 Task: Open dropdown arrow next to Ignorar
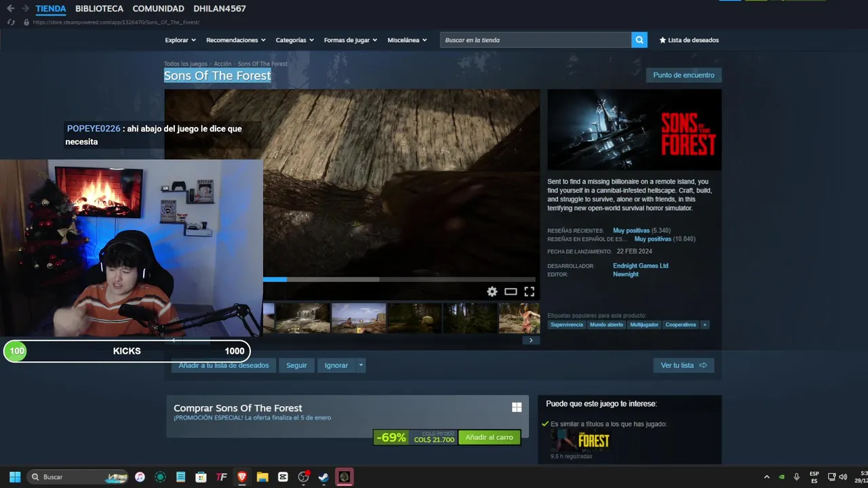pos(361,365)
